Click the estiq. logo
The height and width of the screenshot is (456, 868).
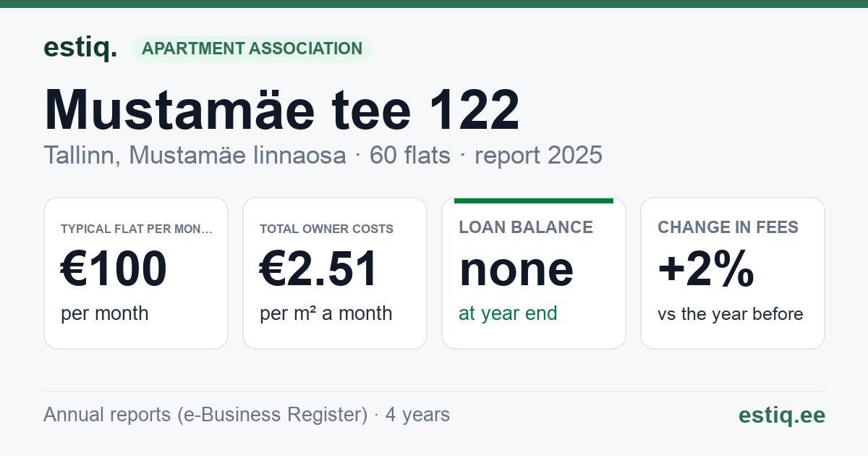[x=80, y=48]
